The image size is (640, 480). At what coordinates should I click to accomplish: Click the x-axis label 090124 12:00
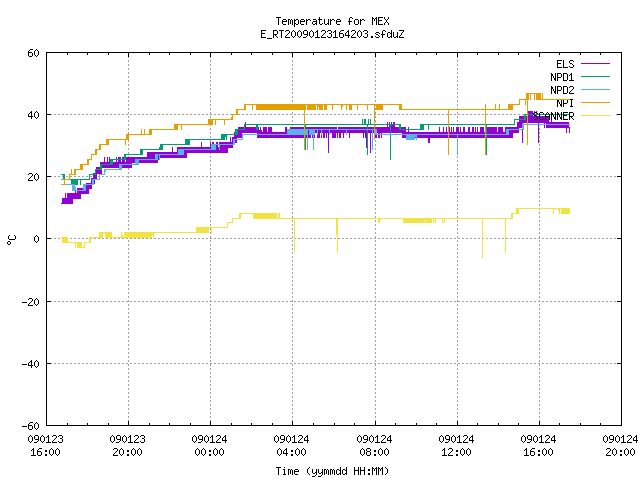point(456,446)
